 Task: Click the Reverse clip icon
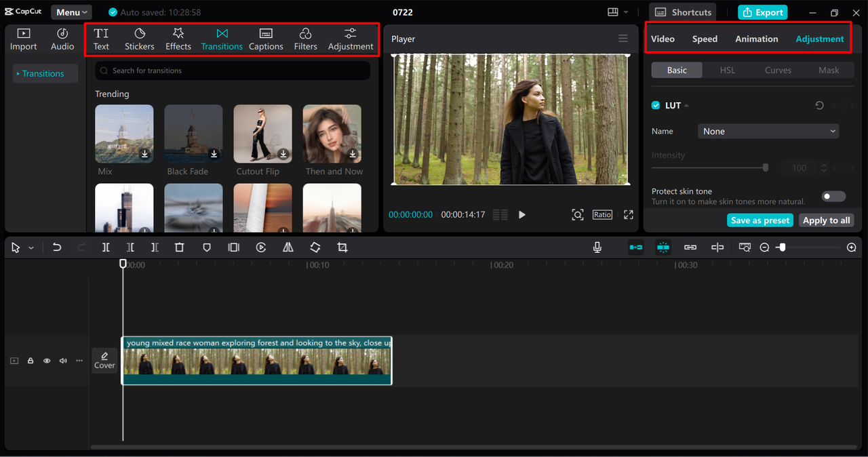[261, 247]
